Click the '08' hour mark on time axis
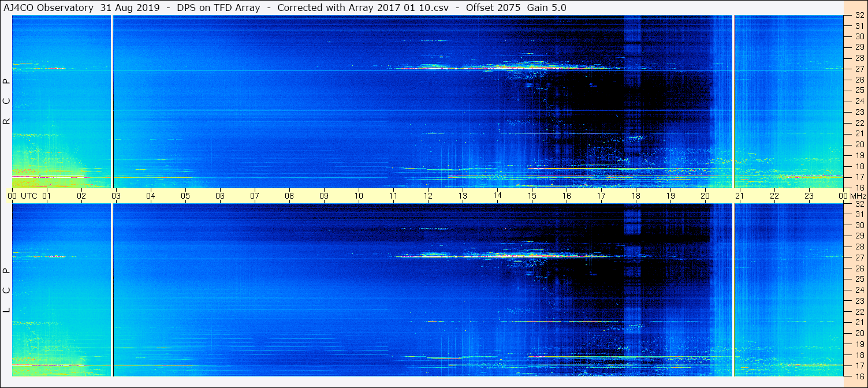The height and width of the screenshot is (388, 868). click(289, 196)
